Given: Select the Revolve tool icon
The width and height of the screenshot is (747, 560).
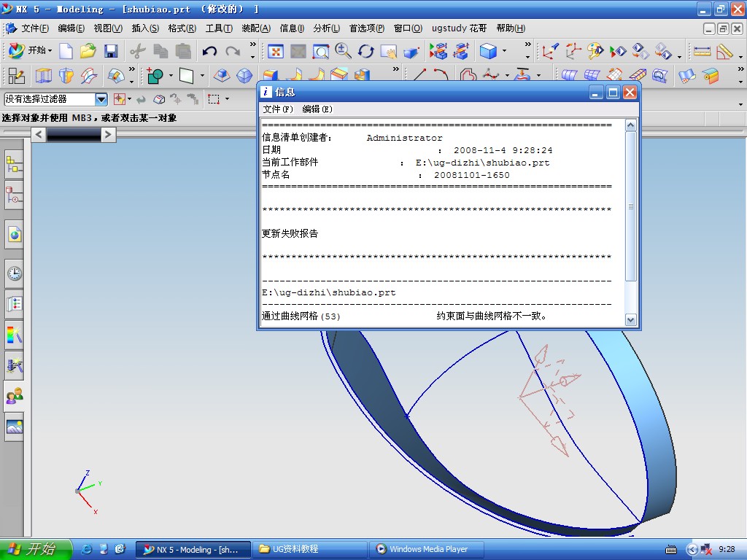Looking at the screenshot, I should coord(66,76).
